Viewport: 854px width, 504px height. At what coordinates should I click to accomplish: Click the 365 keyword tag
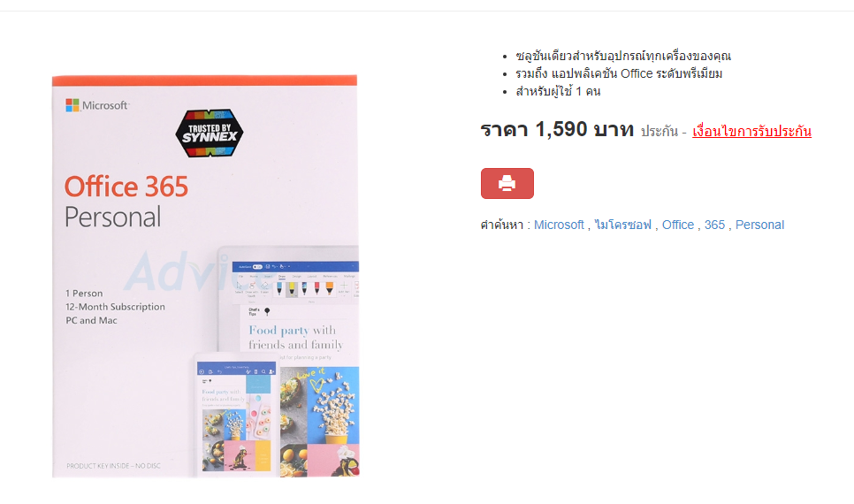click(x=714, y=225)
